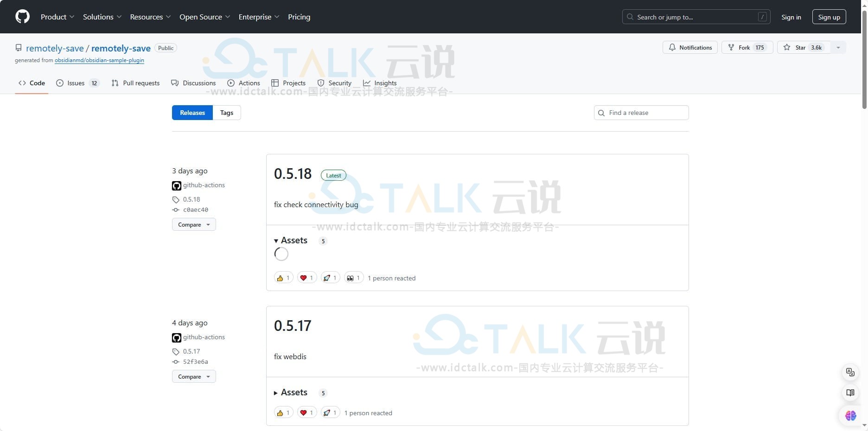868x431 pixels.
Task: Switch to the Issues tab
Action: point(77,83)
